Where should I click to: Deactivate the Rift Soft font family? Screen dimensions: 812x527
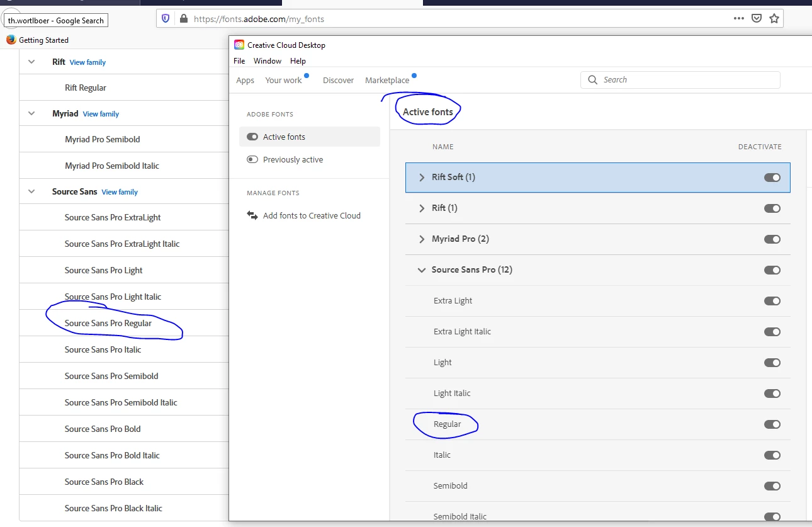(772, 178)
